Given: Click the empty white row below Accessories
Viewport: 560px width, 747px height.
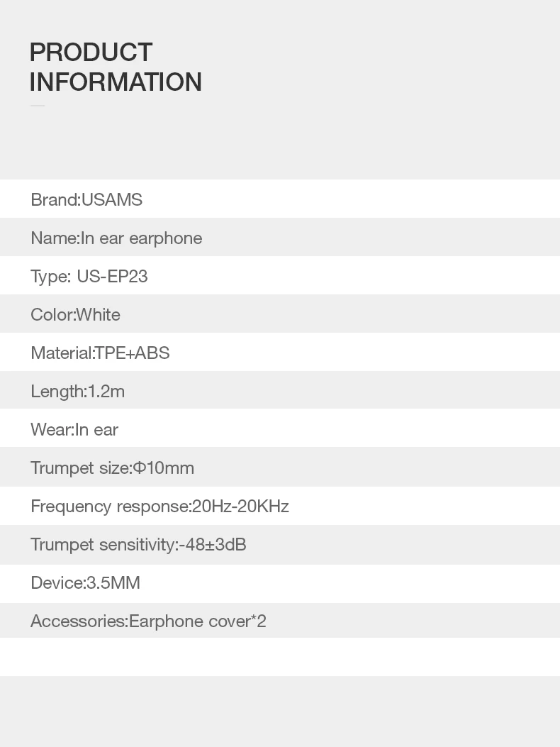Looking at the screenshot, I should [280, 657].
